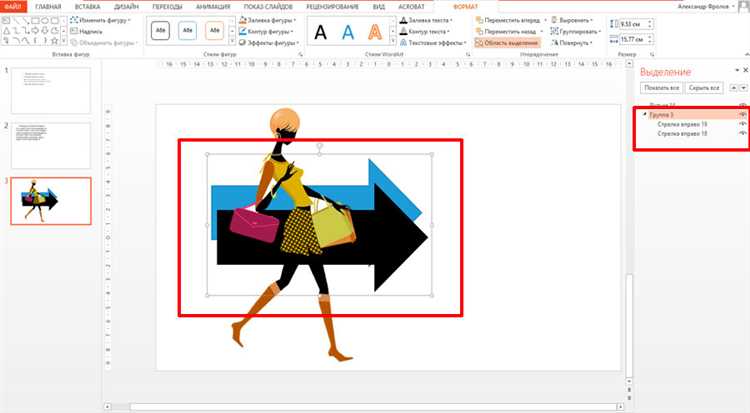Open Заливка фигуры shape fill

point(267,20)
